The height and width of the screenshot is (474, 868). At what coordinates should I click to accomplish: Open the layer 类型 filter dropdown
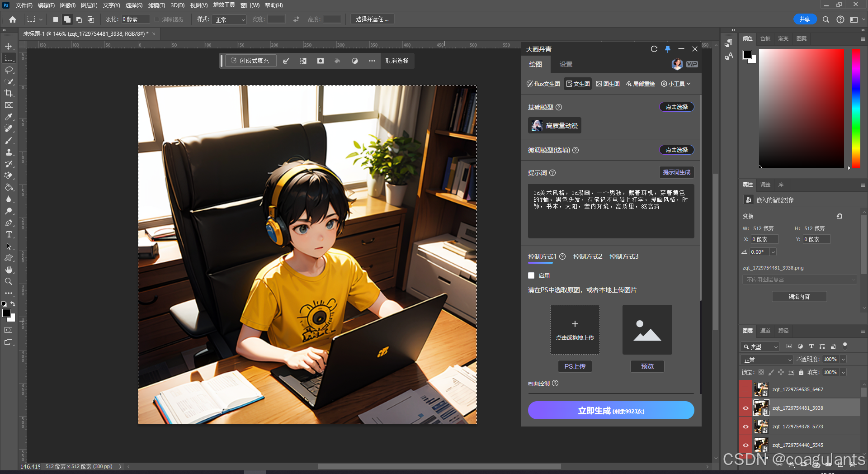pyautogui.click(x=760, y=346)
